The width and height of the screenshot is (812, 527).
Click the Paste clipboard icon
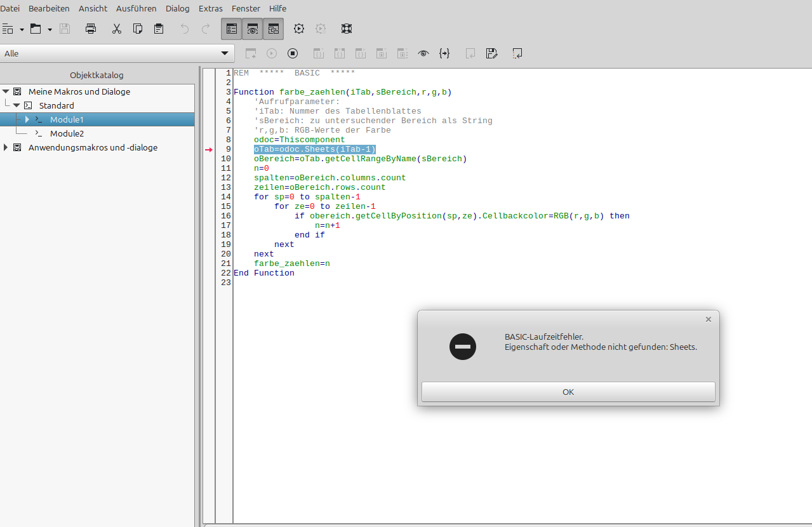pos(159,29)
